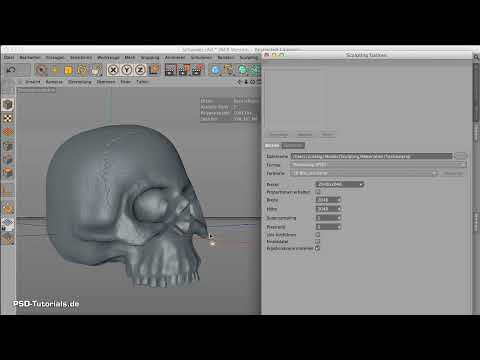Click the Dateiname path field

pos(371,156)
